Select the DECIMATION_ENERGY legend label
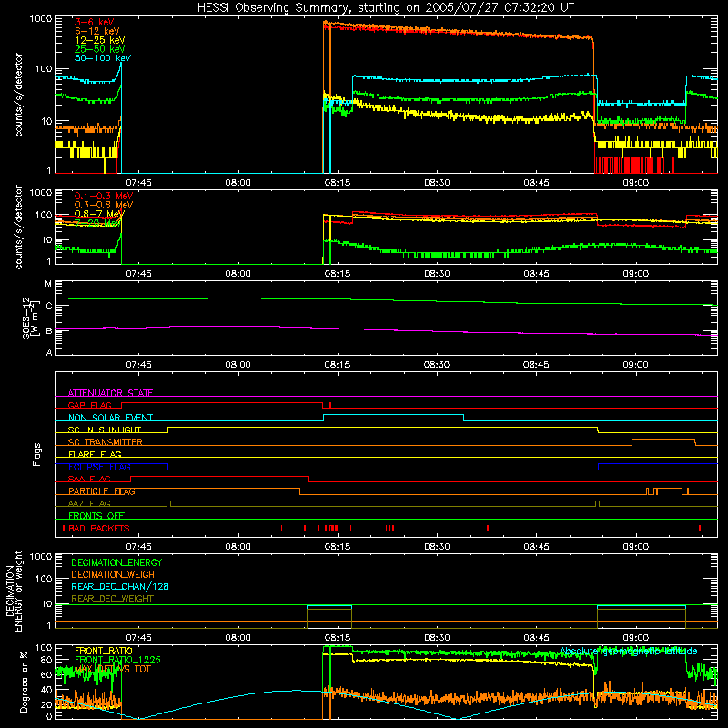The image size is (728, 728). point(116,562)
